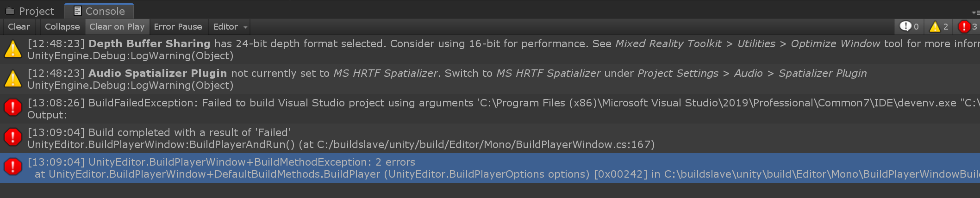Click the Build completed Failed error icon
980x198 pixels.
[x=13, y=137]
